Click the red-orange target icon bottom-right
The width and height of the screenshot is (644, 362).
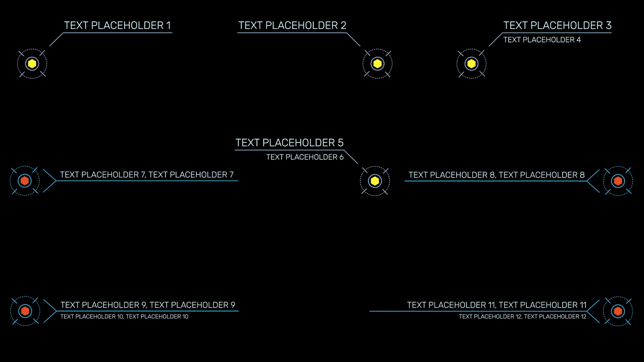pyautogui.click(x=618, y=311)
